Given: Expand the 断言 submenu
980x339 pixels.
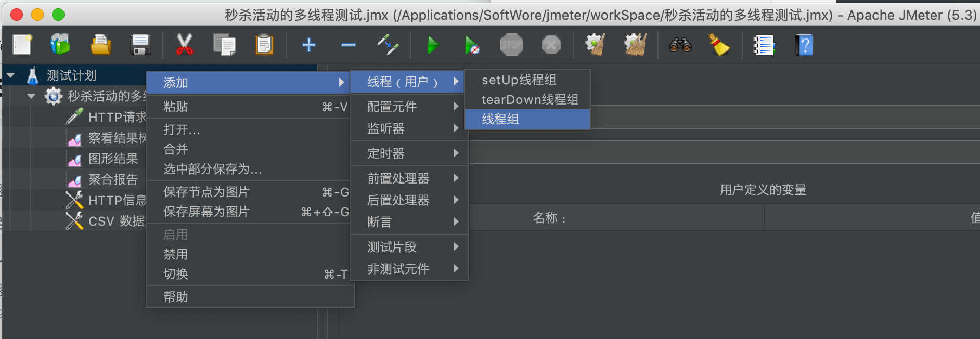Looking at the screenshot, I should [x=409, y=222].
